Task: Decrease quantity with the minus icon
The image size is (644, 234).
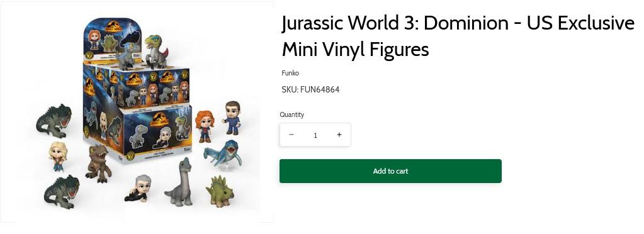Action: tap(291, 135)
